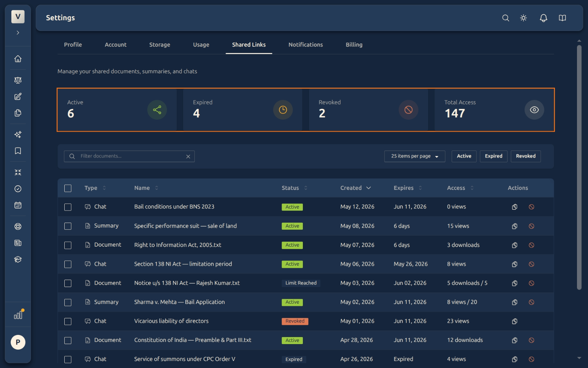Viewport: 588px width, 368px height.
Task: Sort table by Access column
Action: 460,188
